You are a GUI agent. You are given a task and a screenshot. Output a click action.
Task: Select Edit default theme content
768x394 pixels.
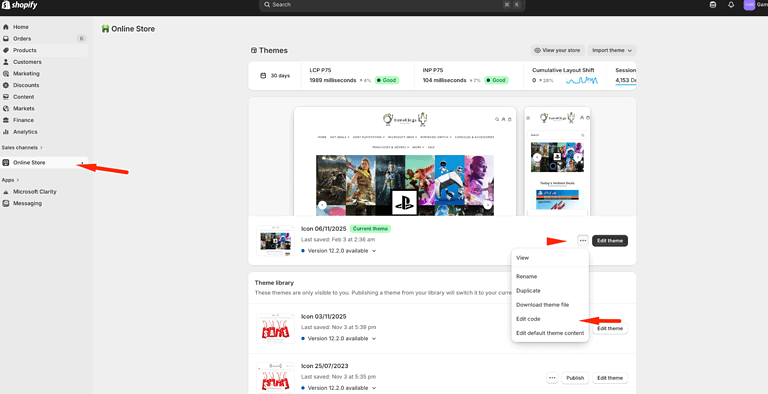coord(550,333)
